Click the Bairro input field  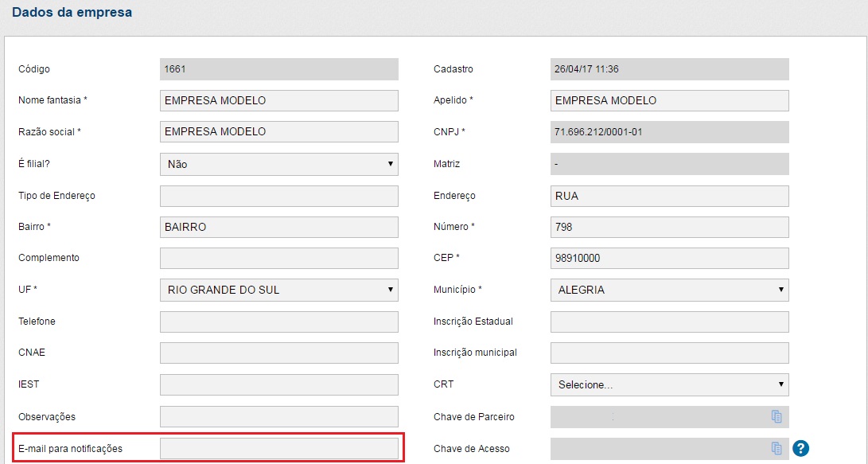[278, 227]
